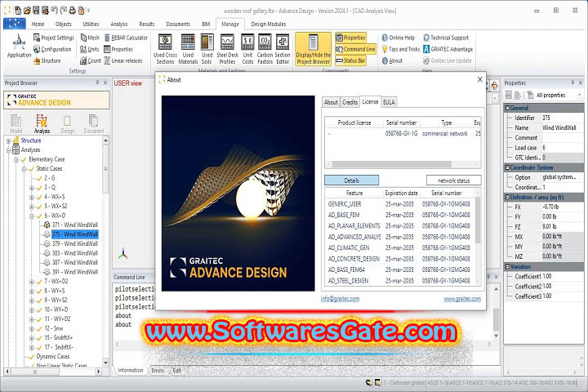The height and width of the screenshot is (392, 588).
Task: Toggle Display/Hide the Project Browser
Action: pyautogui.click(x=314, y=49)
